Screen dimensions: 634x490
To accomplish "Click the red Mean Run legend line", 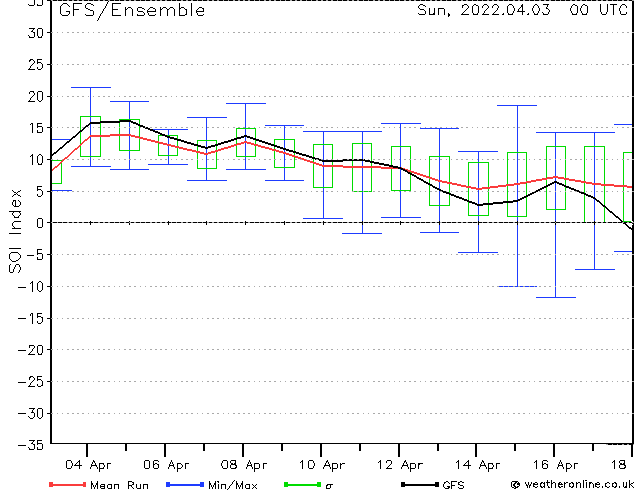I will (x=68, y=484).
